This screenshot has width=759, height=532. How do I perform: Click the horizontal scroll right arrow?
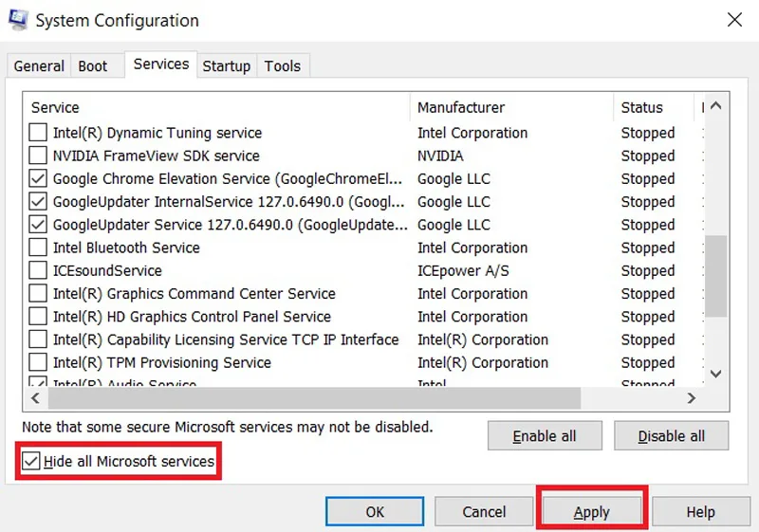pyautogui.click(x=692, y=398)
